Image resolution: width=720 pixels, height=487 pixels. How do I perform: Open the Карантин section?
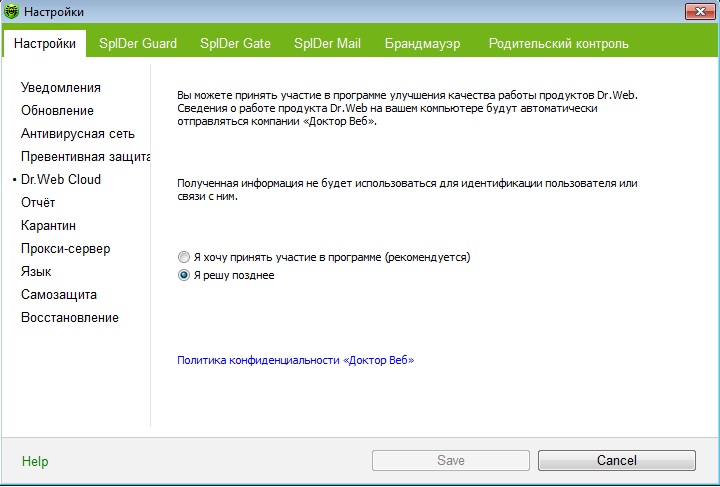(x=48, y=225)
